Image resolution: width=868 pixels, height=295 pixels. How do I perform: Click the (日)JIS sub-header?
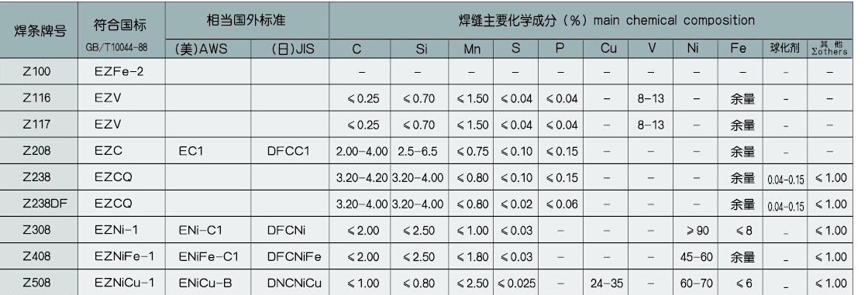pyautogui.click(x=290, y=49)
